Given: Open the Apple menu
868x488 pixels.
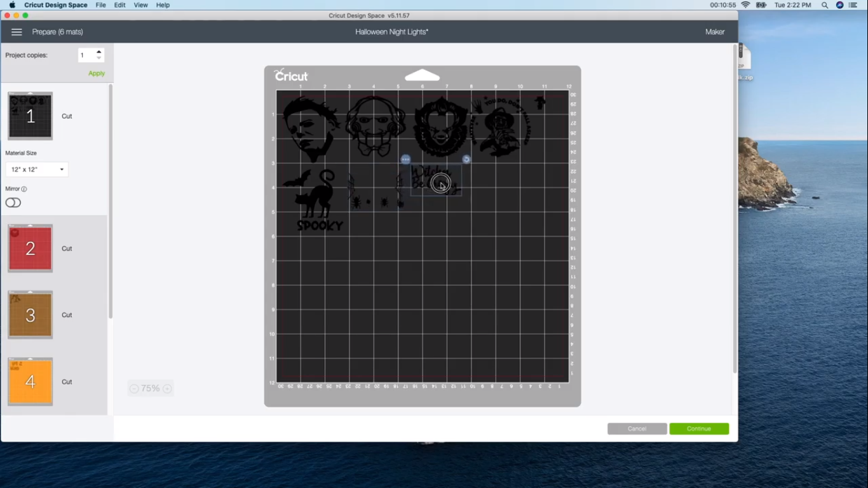Looking at the screenshot, I should click(11, 5).
